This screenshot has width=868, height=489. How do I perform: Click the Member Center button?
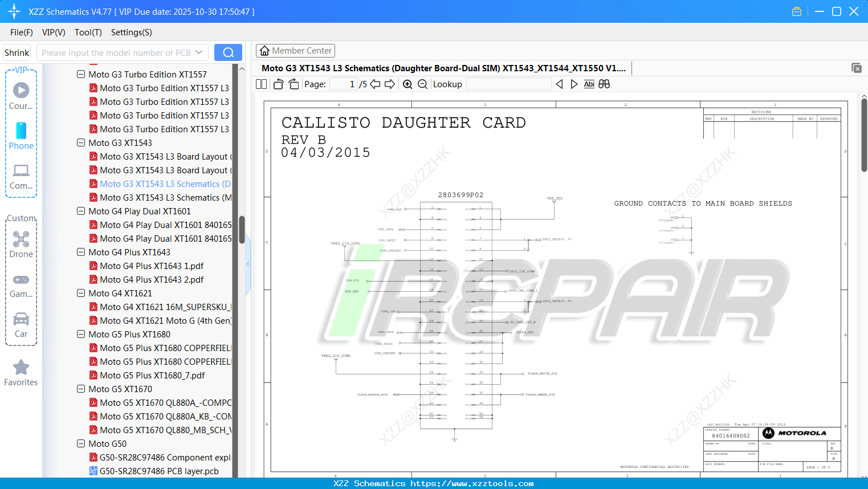(295, 50)
